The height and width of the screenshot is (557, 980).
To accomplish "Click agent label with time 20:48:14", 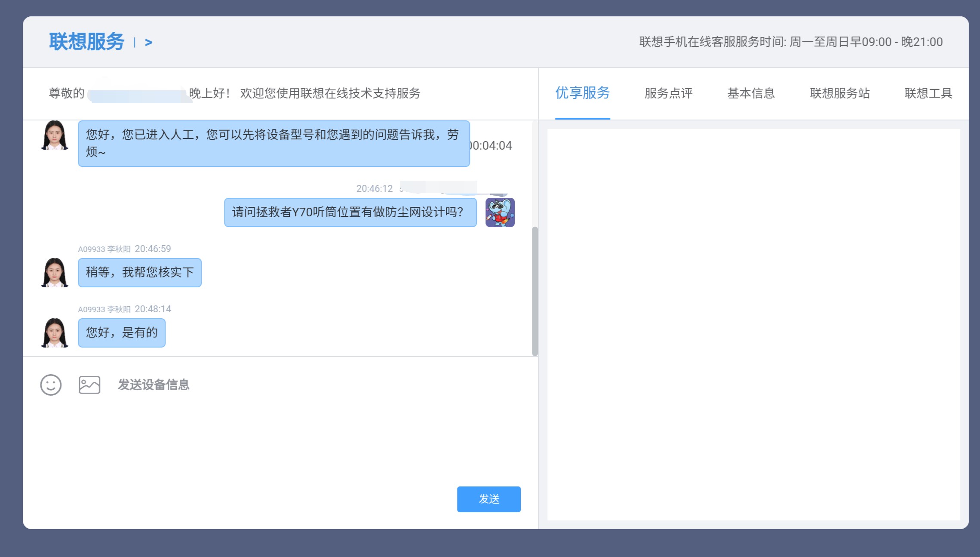I will point(124,309).
